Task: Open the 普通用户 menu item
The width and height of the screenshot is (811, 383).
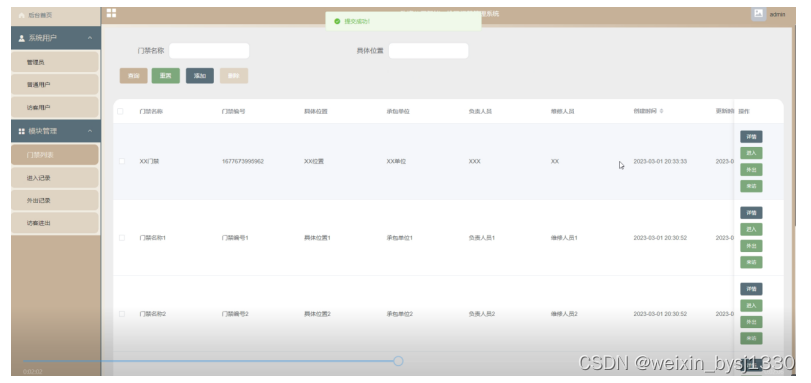Action: click(x=55, y=85)
